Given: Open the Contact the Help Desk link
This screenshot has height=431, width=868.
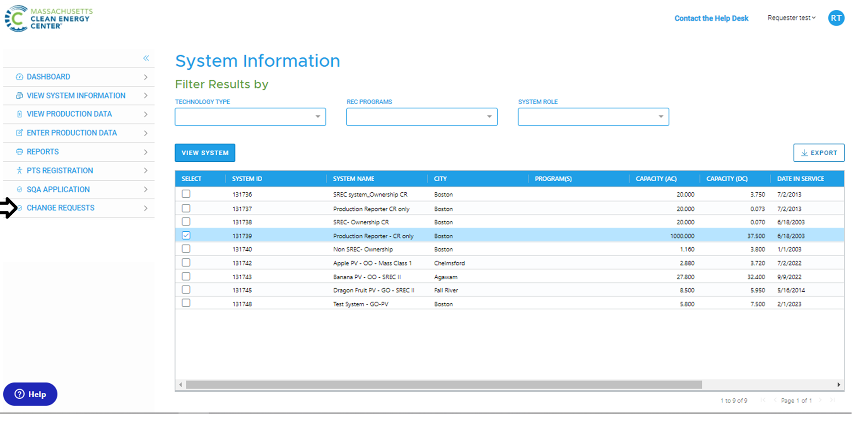Looking at the screenshot, I should click(x=711, y=18).
